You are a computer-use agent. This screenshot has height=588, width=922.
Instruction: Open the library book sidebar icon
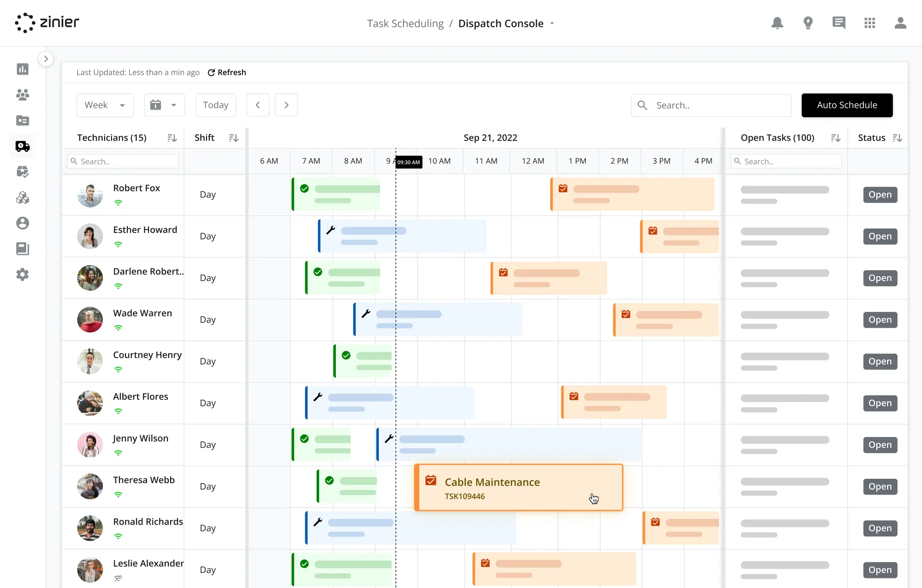(23, 249)
